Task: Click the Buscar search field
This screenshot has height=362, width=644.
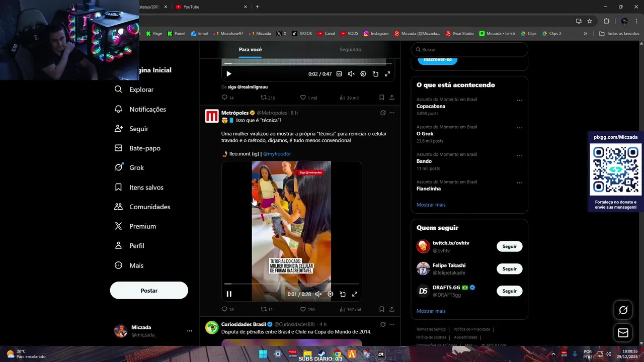Action: pyautogui.click(x=469, y=50)
